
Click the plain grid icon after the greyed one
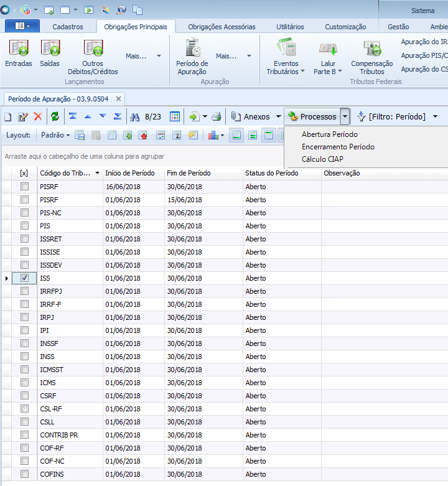(x=112, y=135)
